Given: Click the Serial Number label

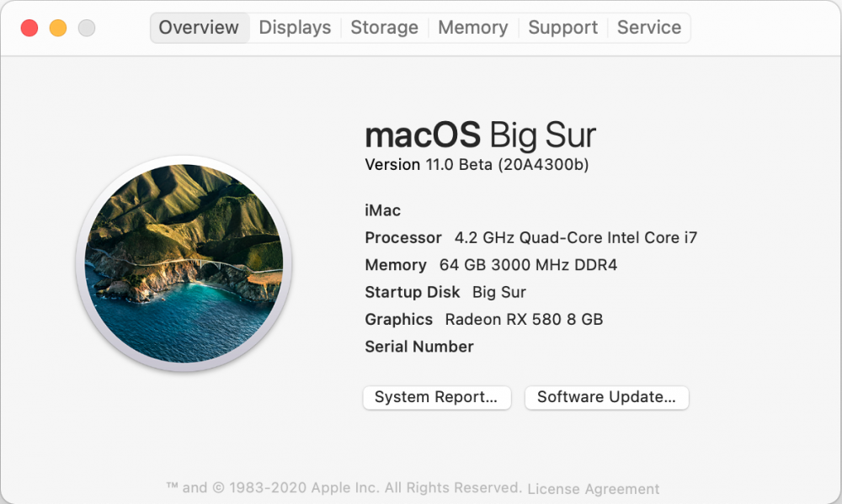Looking at the screenshot, I should click(x=418, y=347).
